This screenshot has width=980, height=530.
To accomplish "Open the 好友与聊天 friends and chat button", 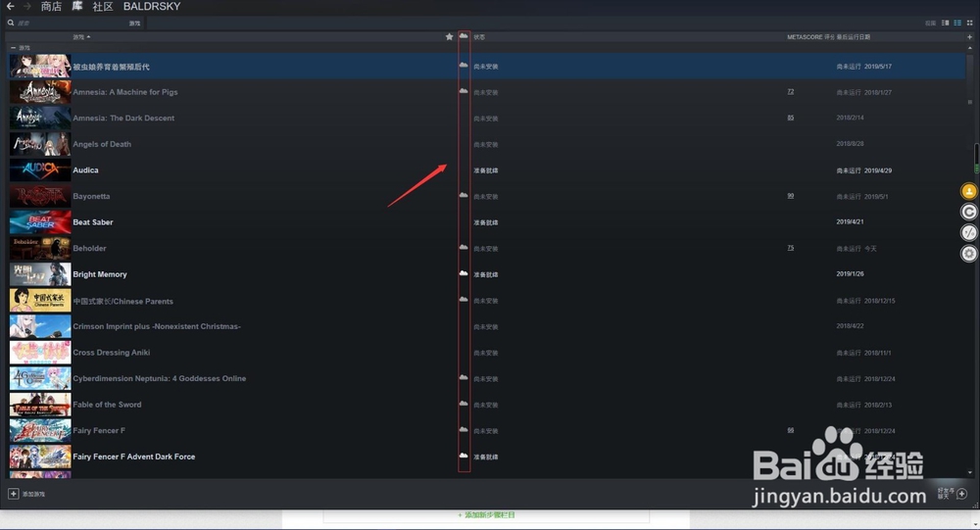I will click(x=953, y=494).
